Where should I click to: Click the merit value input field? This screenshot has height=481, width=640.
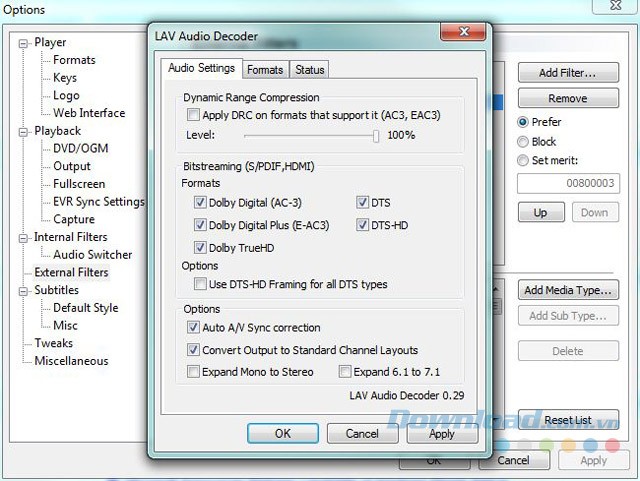[567, 184]
